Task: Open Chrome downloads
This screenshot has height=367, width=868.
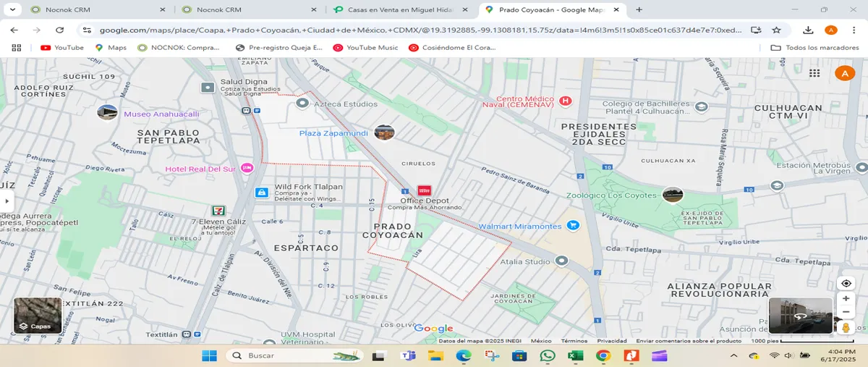Action: click(808, 30)
